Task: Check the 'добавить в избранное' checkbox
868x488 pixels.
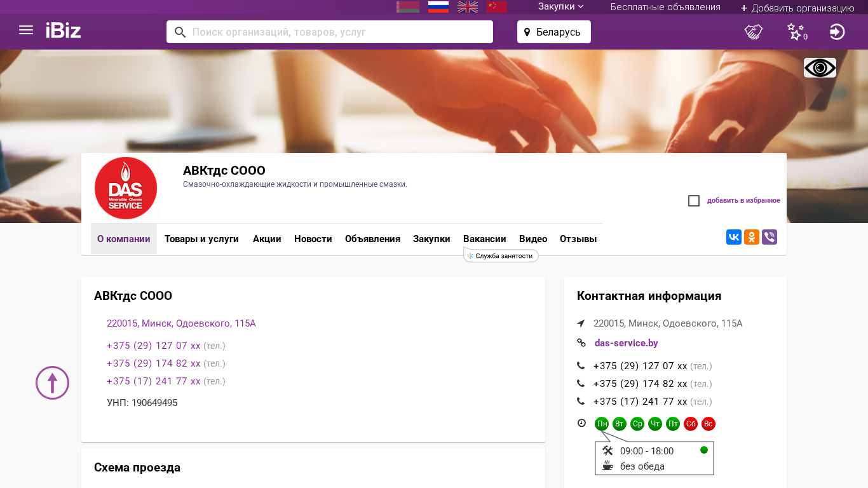Action: (694, 201)
